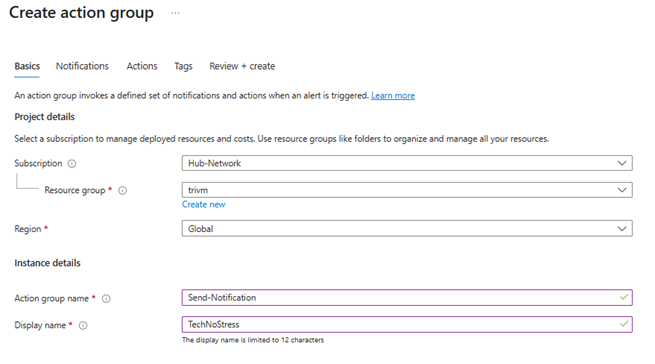The width and height of the screenshot is (655, 364).
Task: Click green checkmark in Display name field
Action: (x=624, y=324)
